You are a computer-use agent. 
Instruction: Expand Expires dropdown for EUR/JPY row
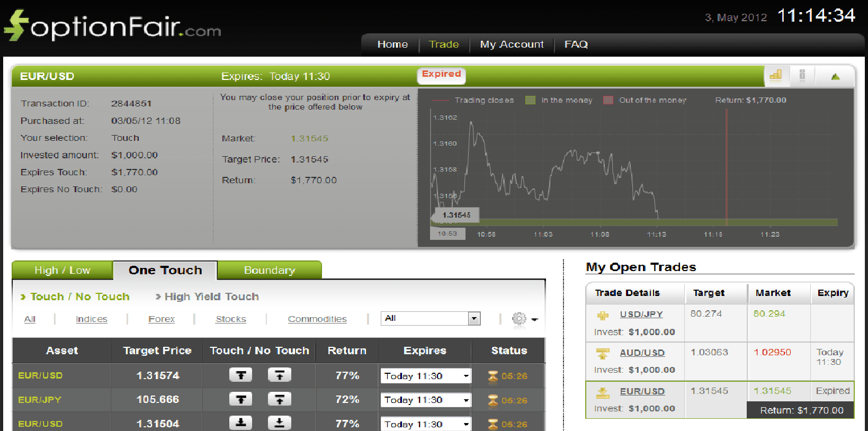466,400
